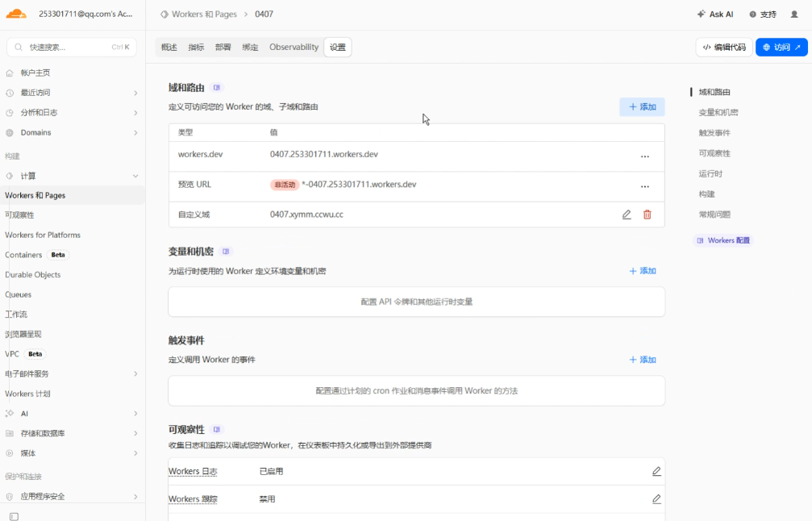Image resolution: width=812 pixels, height=521 pixels.
Task: Edit Workers 跟踪 setting with pencil icon
Action: tap(656, 499)
